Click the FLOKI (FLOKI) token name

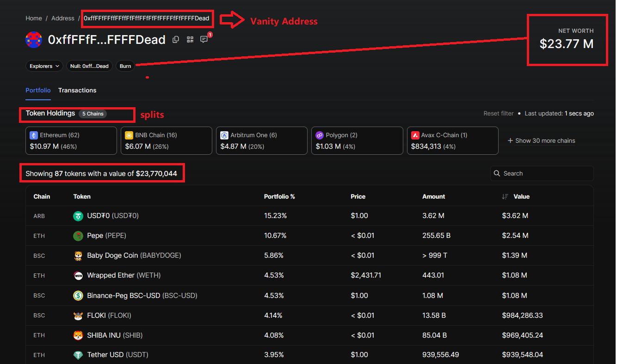pyautogui.click(x=109, y=315)
